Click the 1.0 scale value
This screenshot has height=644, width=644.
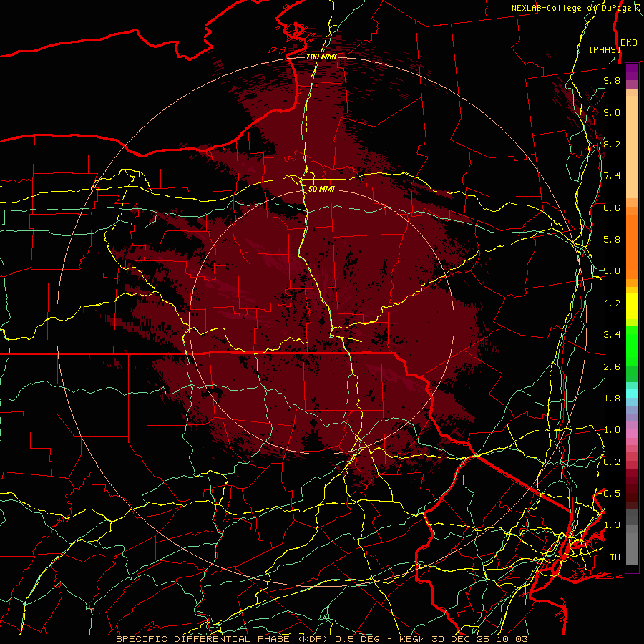click(x=612, y=430)
